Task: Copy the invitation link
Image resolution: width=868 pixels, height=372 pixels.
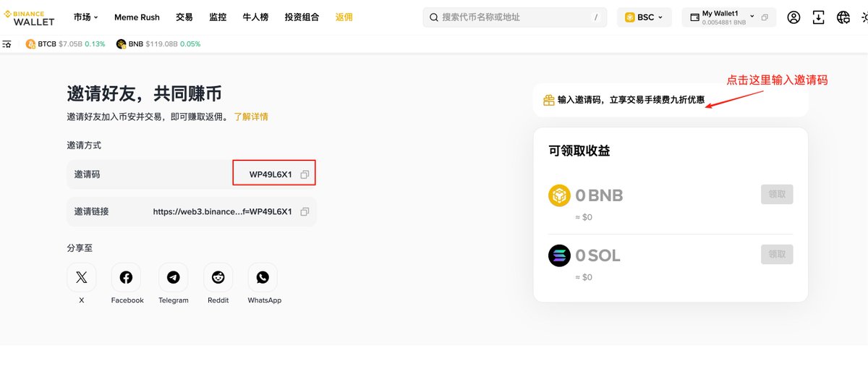Action: pos(305,211)
